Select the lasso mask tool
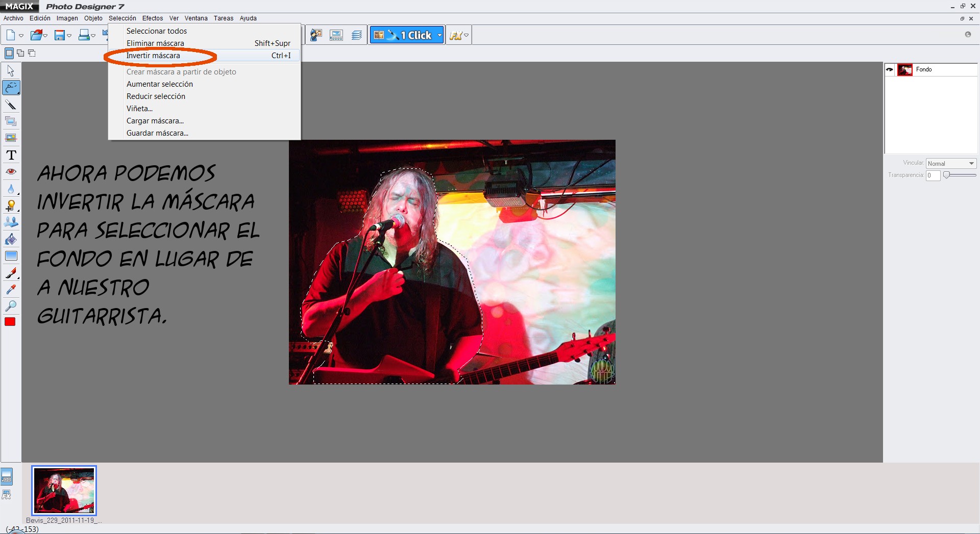This screenshot has width=980, height=534. pyautogui.click(x=11, y=88)
